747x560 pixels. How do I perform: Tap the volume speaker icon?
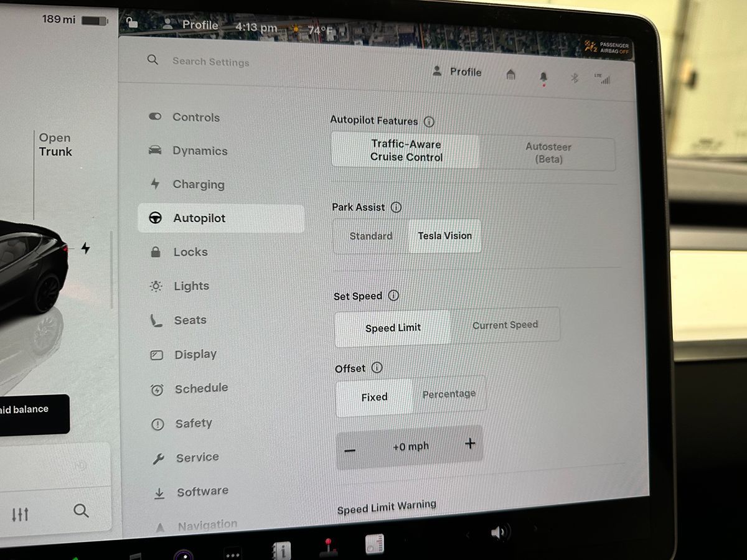(x=500, y=533)
